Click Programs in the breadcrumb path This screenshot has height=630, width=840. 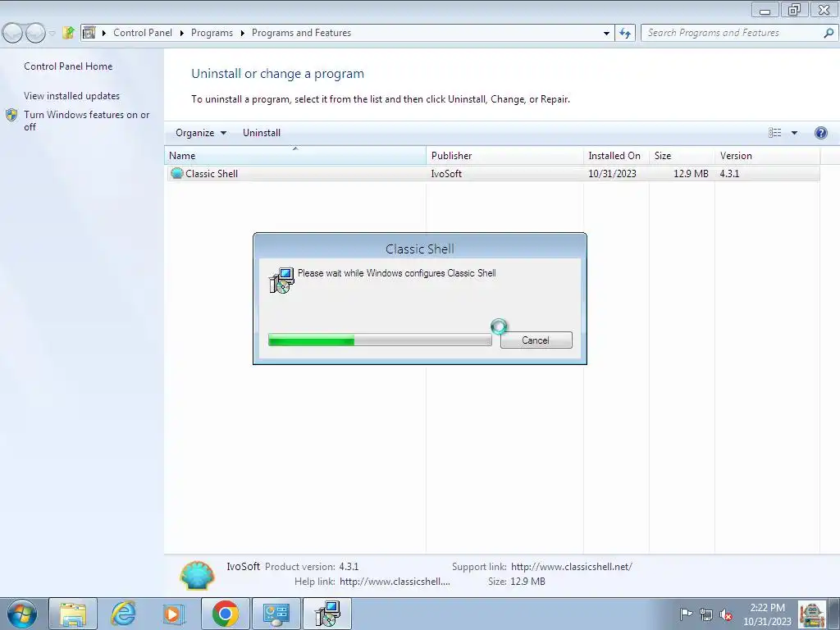pyautogui.click(x=212, y=33)
